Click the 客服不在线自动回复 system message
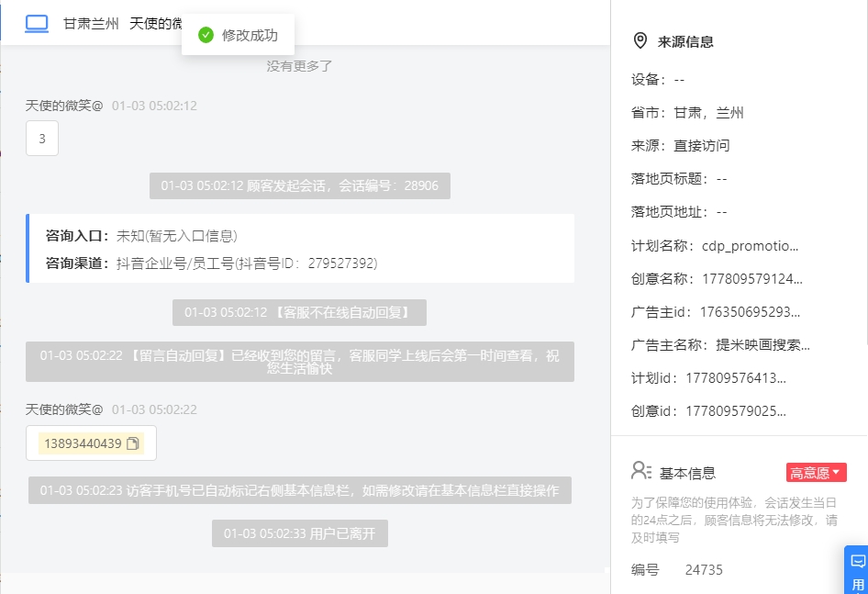 click(299, 312)
